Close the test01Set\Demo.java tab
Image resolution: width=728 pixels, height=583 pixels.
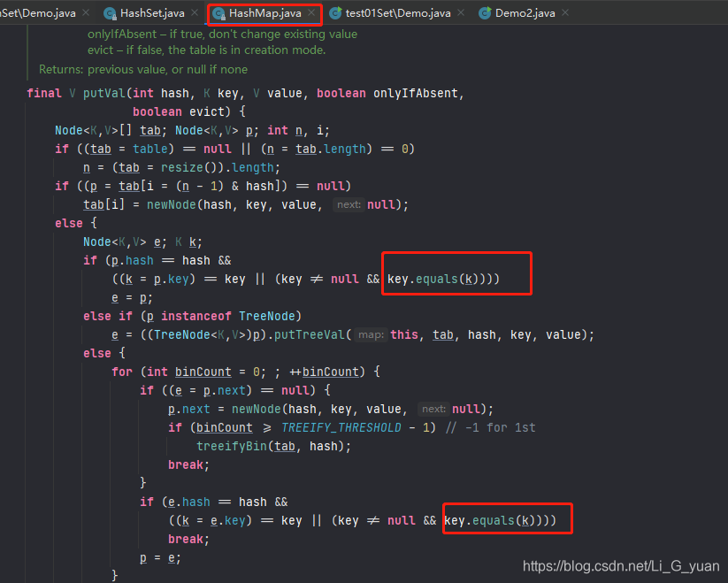pos(461,13)
